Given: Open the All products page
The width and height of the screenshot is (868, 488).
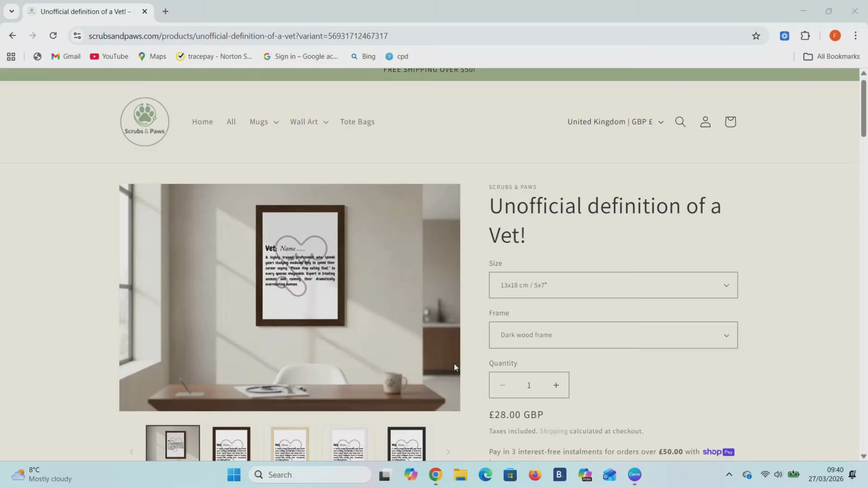Looking at the screenshot, I should coord(231,122).
